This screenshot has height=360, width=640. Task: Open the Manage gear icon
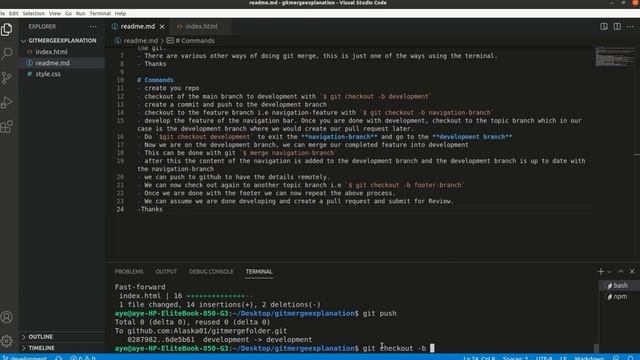point(7,341)
